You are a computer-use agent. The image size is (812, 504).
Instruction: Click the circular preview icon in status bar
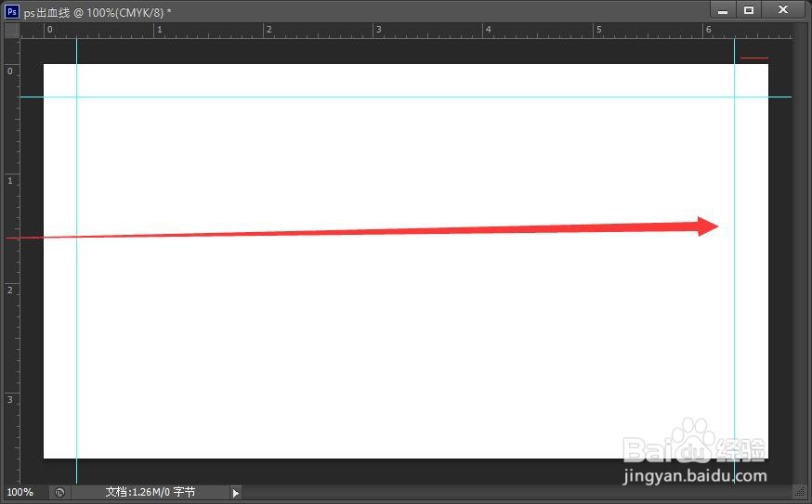coord(60,493)
